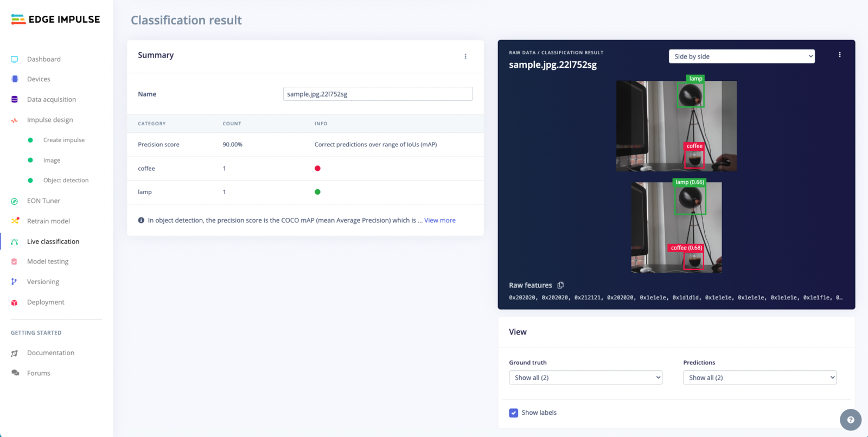Click the sample.jpg.22l752sg title in result panel
The height and width of the screenshot is (437, 868).
553,65
